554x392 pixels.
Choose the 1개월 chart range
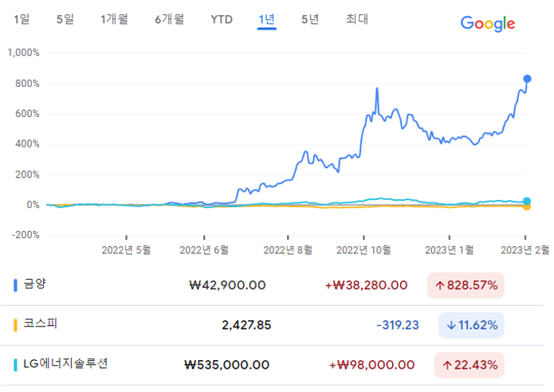115,18
